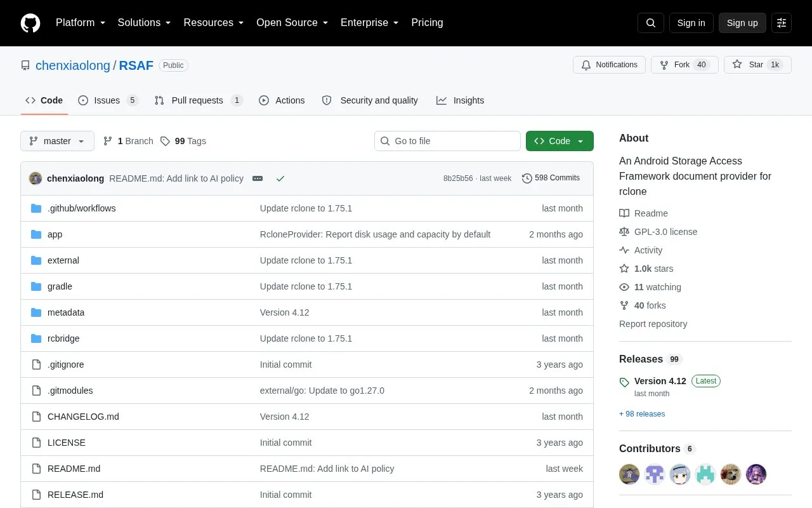Screen dimensions: 812x508
Task: Switch to the Pull requests tab
Action: [x=199, y=100]
